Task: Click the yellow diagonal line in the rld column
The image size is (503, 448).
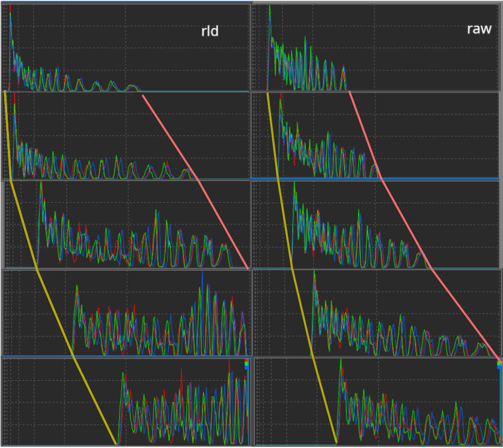Action: 54,313
